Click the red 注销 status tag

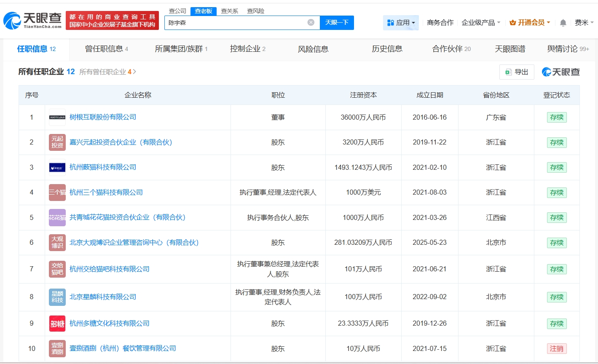click(557, 349)
